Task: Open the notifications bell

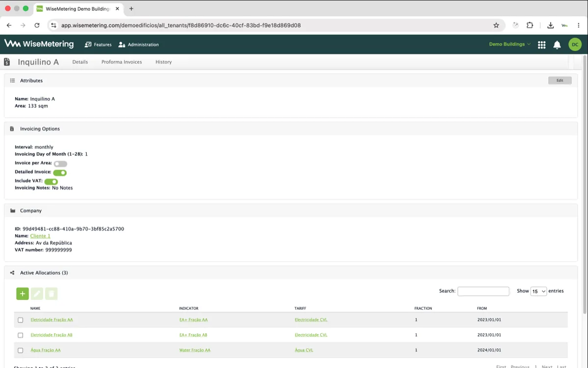Action: 557,45
